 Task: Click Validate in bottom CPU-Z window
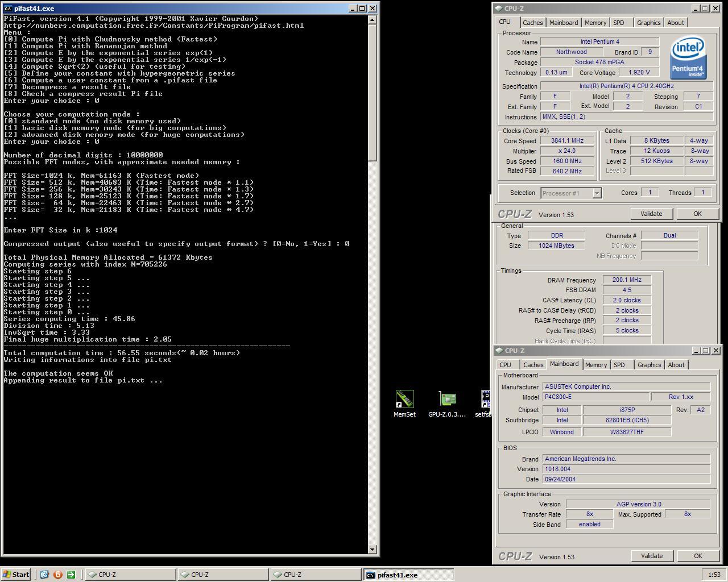click(x=652, y=556)
